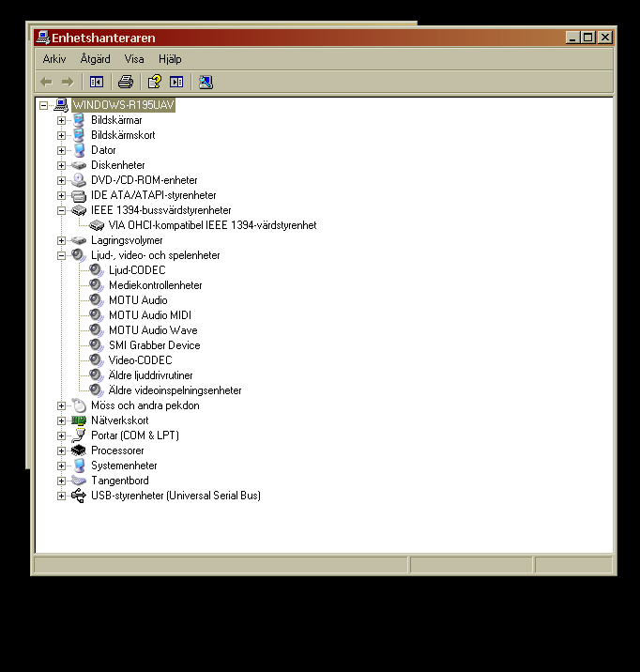The width and height of the screenshot is (640, 672).
Task: Select the Ljud-, video- och spelenheter label
Action: tap(155, 255)
